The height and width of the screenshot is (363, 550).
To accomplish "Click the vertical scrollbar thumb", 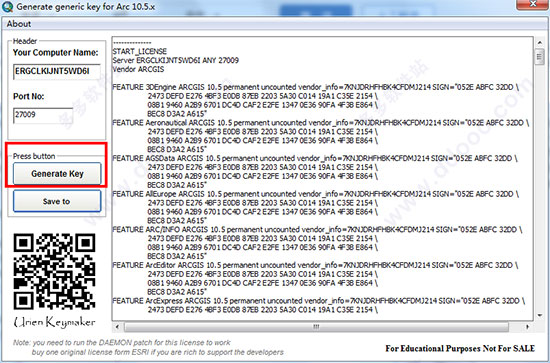I will click(x=539, y=56).
